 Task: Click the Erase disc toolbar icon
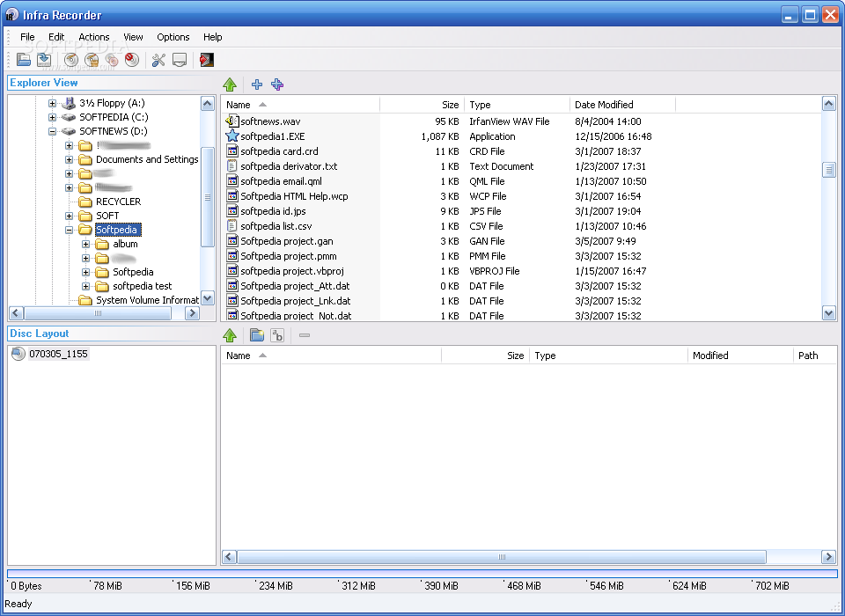[132, 60]
